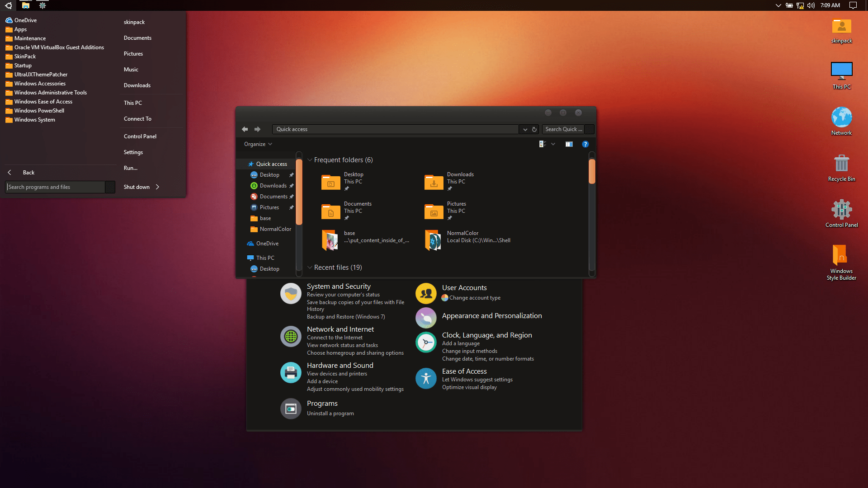The width and height of the screenshot is (868, 488).
Task: Select Appearance and Personalization in Control Panel
Action: tap(492, 315)
